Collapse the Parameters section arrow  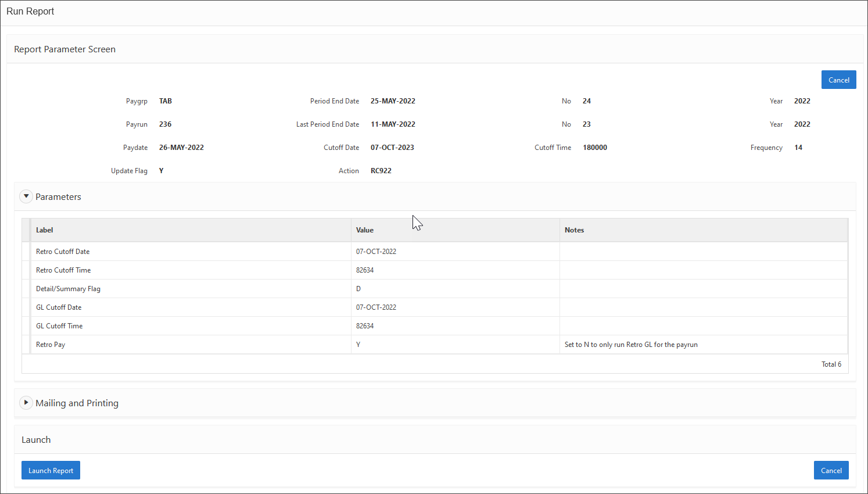click(x=26, y=196)
